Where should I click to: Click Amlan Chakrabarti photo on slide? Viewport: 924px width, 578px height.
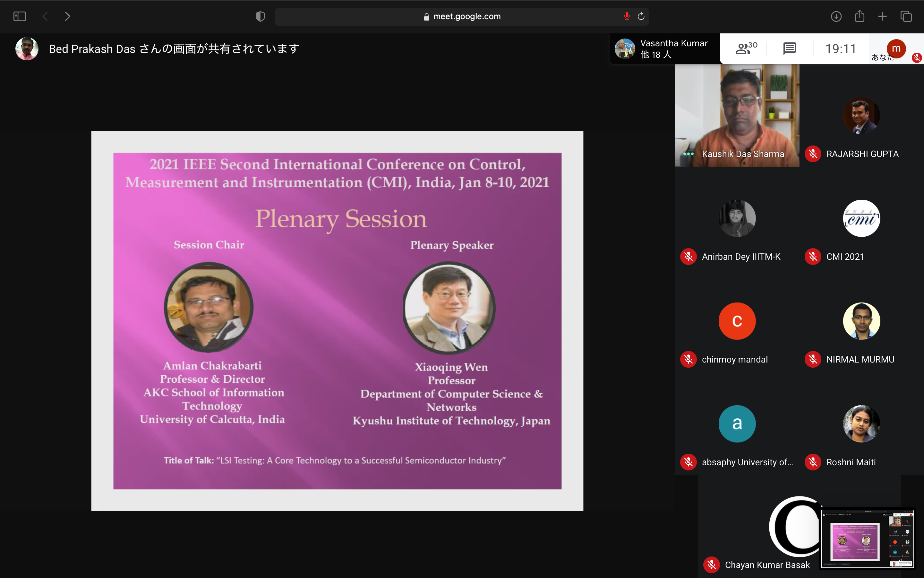tap(209, 307)
